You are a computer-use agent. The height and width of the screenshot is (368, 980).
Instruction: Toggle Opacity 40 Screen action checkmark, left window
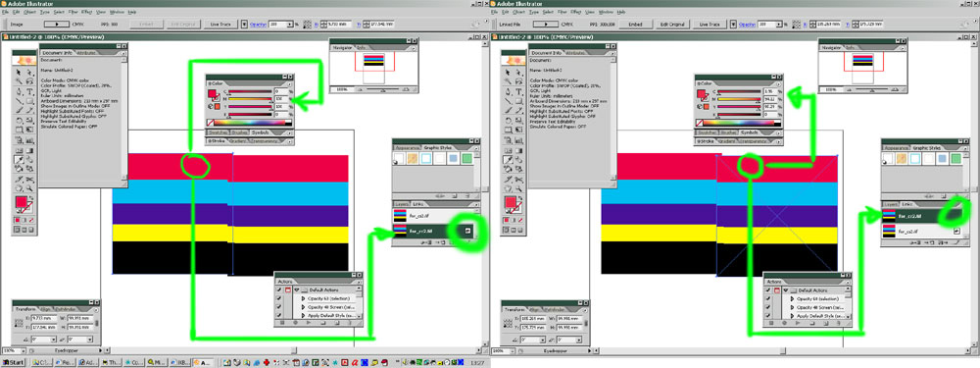tap(278, 307)
